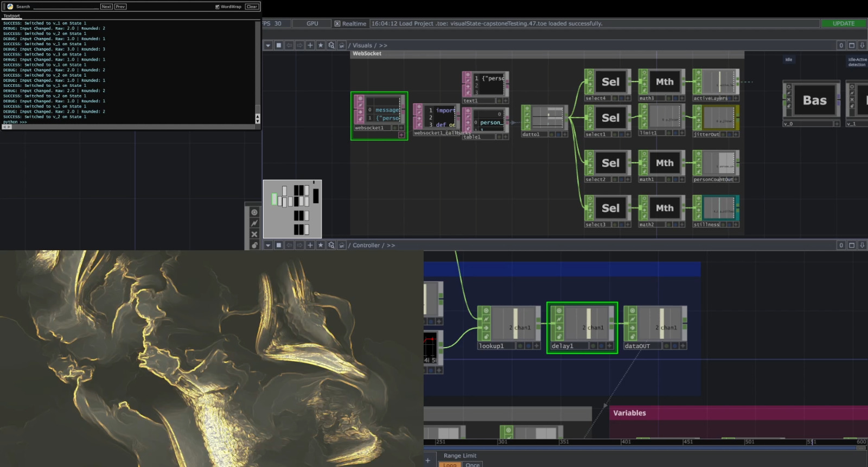The height and width of the screenshot is (467, 868).
Task: Open the Visuals pane type dropdown arrow
Action: pyautogui.click(x=268, y=46)
